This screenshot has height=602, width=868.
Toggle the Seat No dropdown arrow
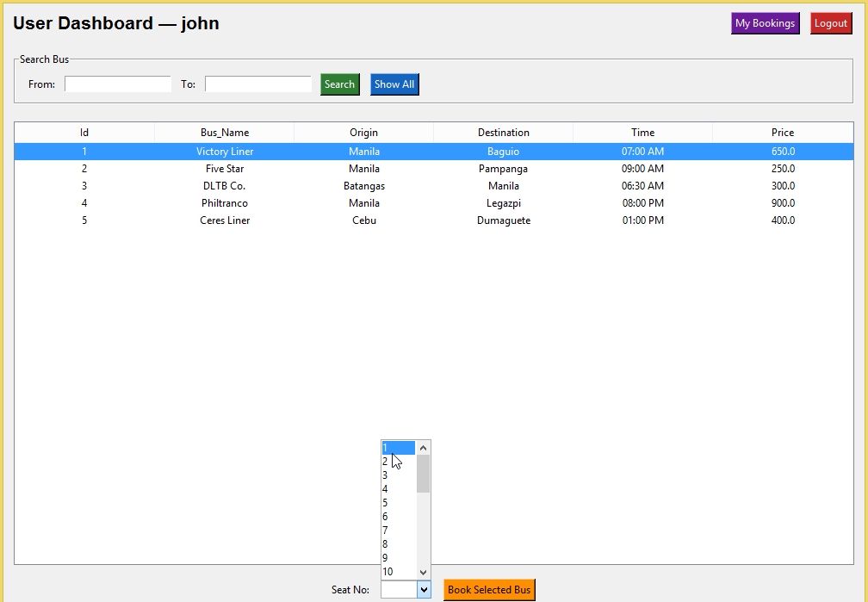(x=424, y=590)
